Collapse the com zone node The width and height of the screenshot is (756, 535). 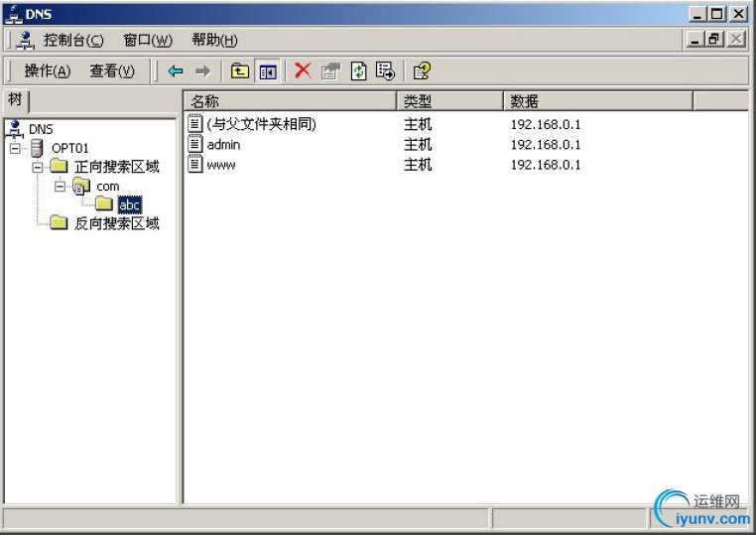point(60,187)
